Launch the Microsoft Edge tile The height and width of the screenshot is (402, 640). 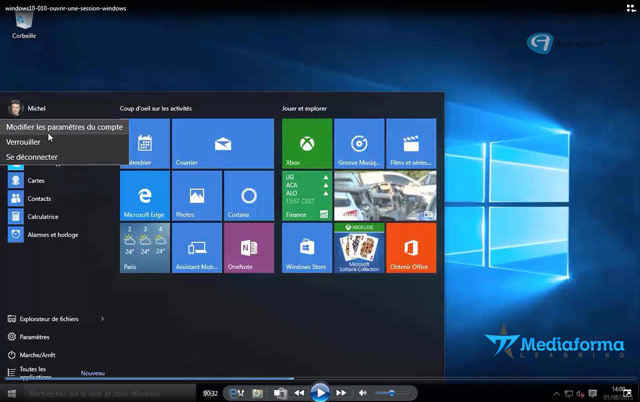click(x=145, y=195)
